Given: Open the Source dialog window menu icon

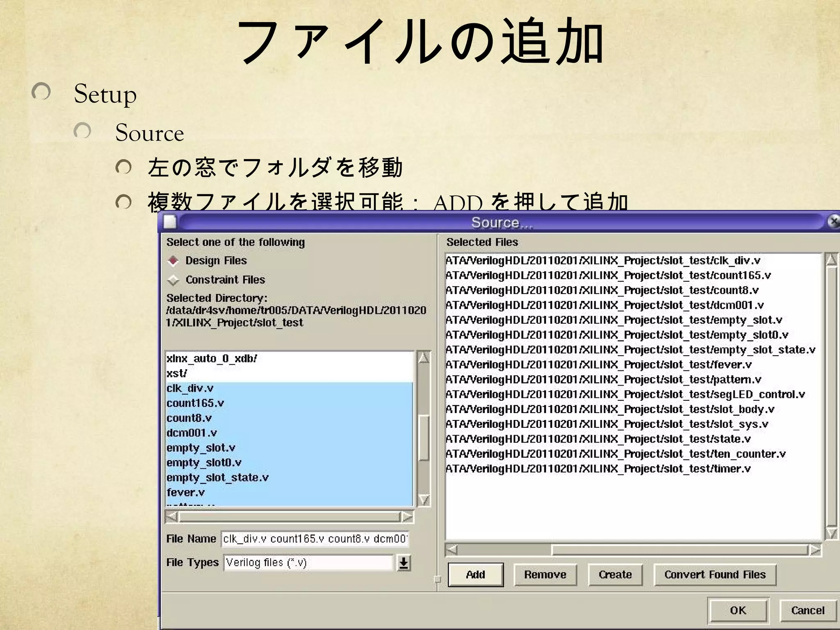Looking at the screenshot, I should click(x=170, y=222).
